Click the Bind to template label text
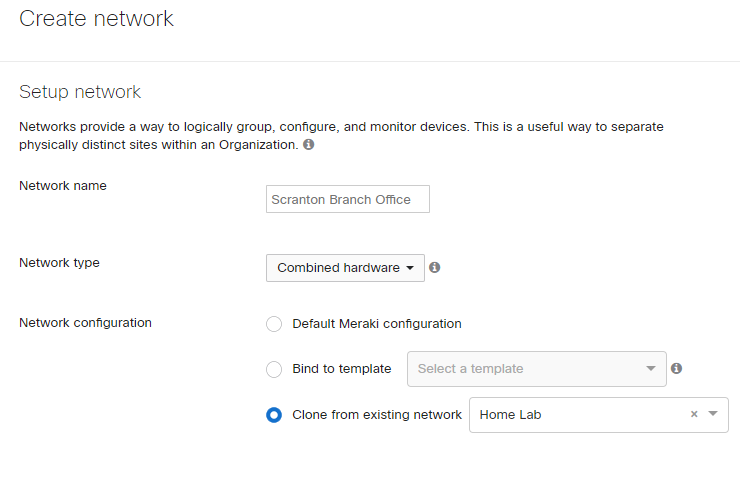Screen dimensions: 740x499 [342, 369]
